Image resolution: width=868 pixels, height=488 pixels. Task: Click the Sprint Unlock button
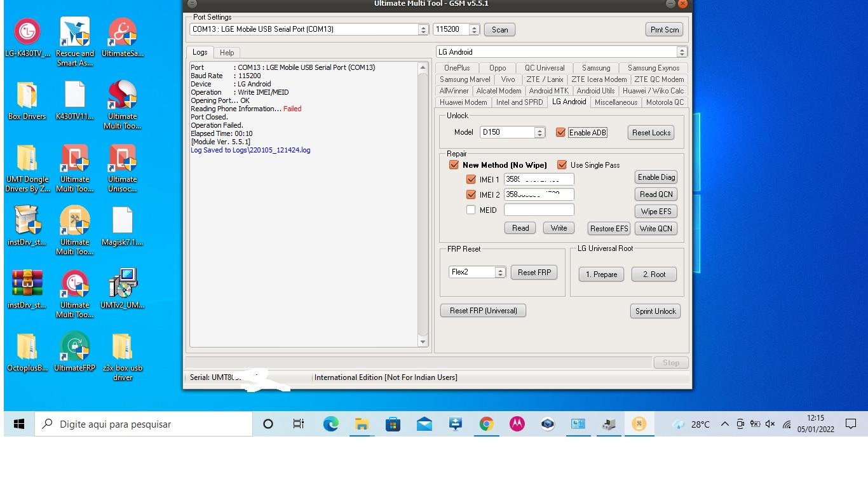pyautogui.click(x=656, y=311)
